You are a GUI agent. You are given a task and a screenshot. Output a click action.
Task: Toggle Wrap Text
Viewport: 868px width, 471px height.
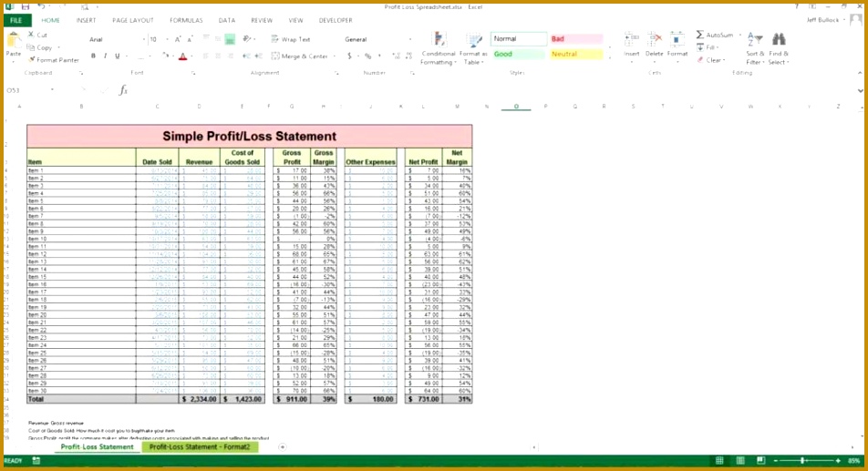point(291,39)
